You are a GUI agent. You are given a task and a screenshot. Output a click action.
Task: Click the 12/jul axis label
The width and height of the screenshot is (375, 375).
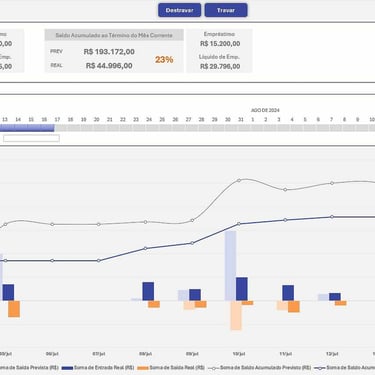click(332, 354)
